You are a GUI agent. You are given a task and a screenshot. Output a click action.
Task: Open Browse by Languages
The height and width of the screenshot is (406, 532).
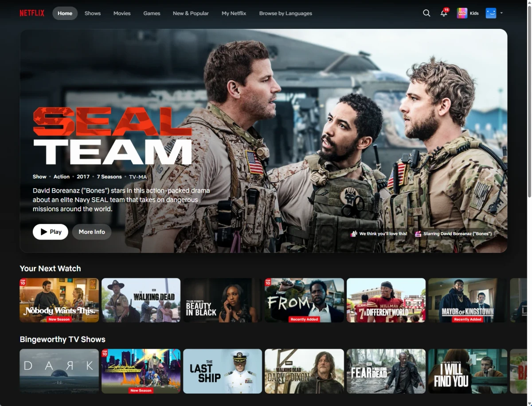pyautogui.click(x=286, y=13)
